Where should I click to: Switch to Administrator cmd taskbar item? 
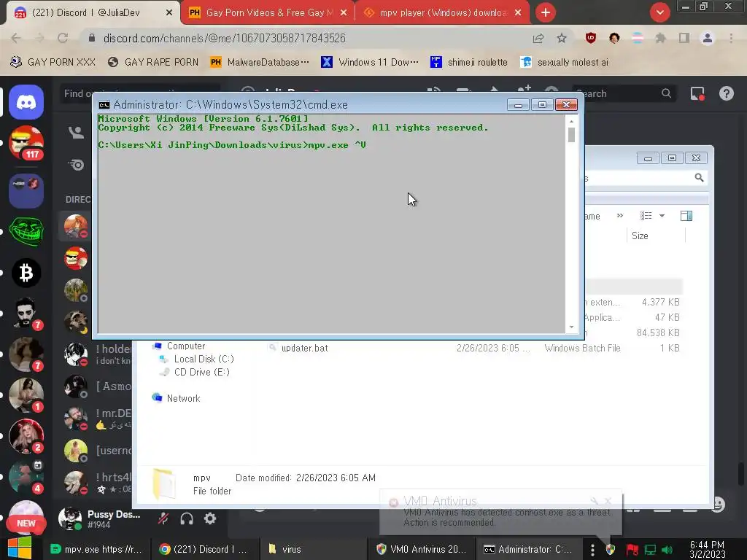[x=528, y=549]
